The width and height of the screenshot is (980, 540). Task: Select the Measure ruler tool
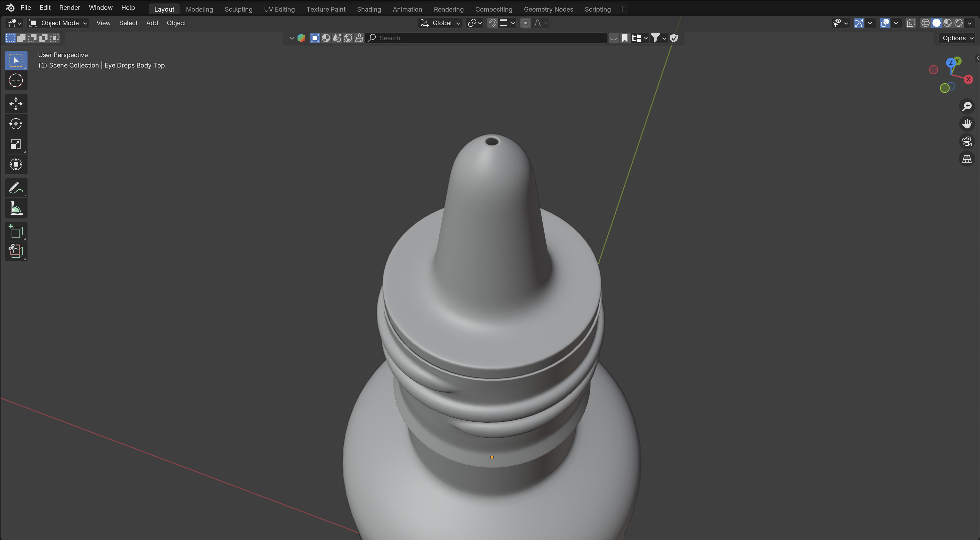[x=16, y=208]
